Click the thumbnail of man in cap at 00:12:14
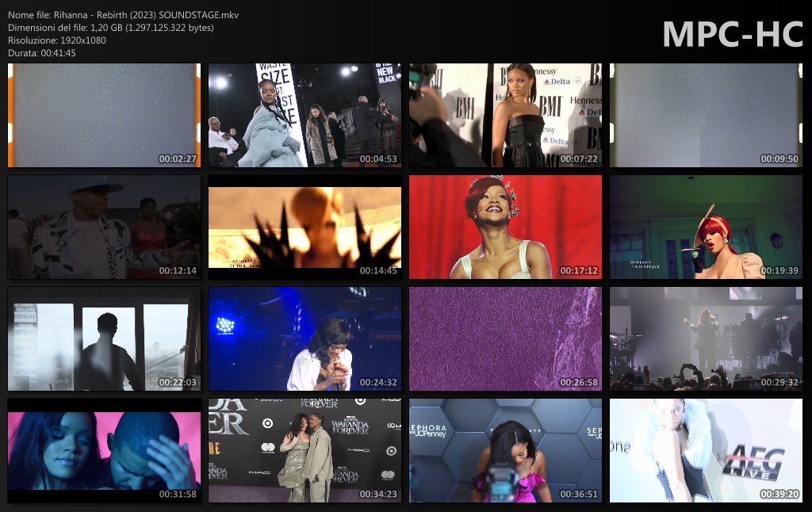Viewport: 812px width, 512px height. [x=104, y=227]
